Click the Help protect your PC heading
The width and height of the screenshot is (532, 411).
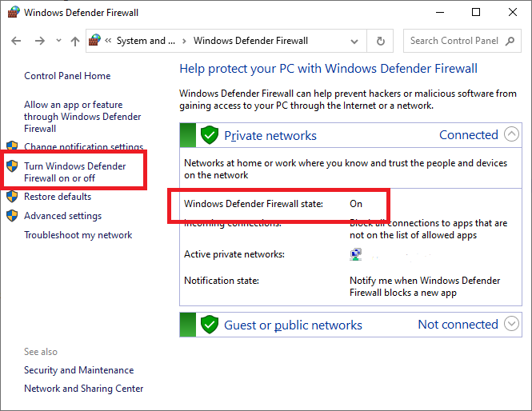click(328, 69)
